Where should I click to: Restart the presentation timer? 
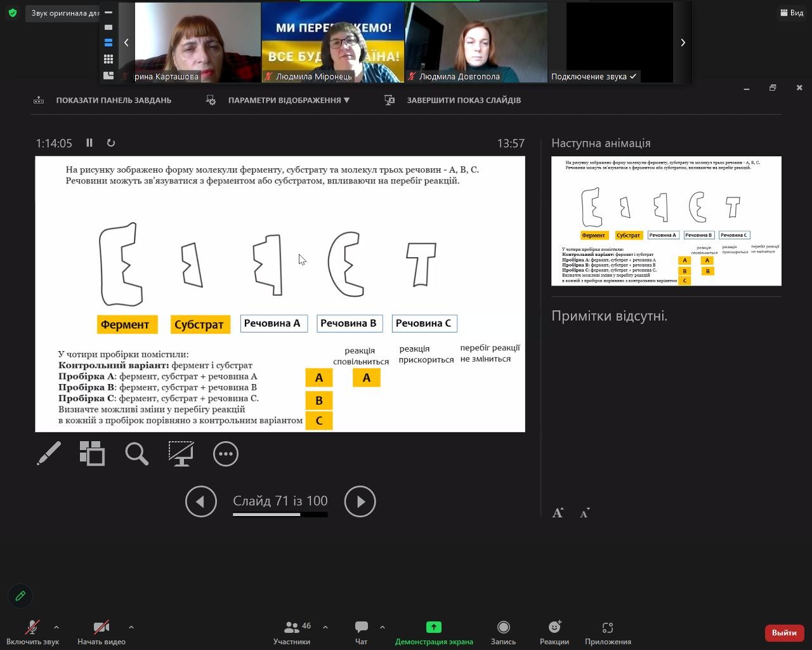tap(111, 143)
